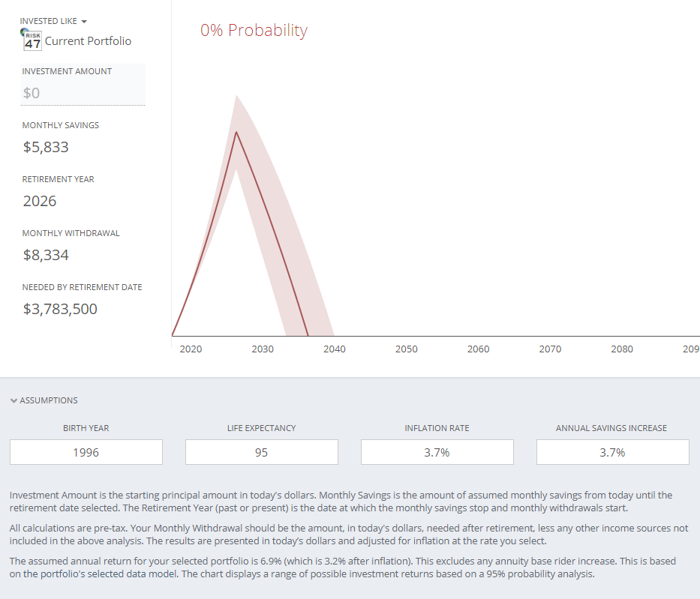Click the 2050 label on chart axis
This screenshot has width=700, height=599.
point(407,349)
